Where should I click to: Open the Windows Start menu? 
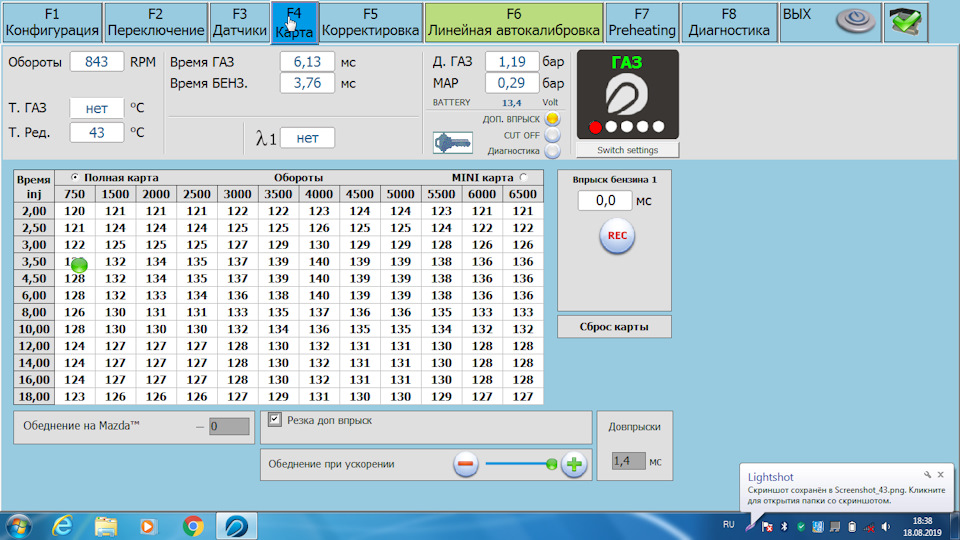pyautogui.click(x=19, y=525)
